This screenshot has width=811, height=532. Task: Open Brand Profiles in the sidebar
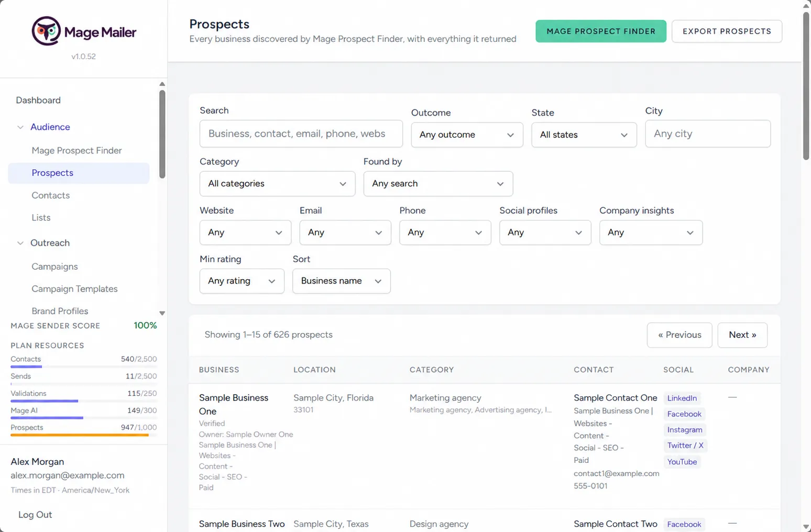click(60, 311)
